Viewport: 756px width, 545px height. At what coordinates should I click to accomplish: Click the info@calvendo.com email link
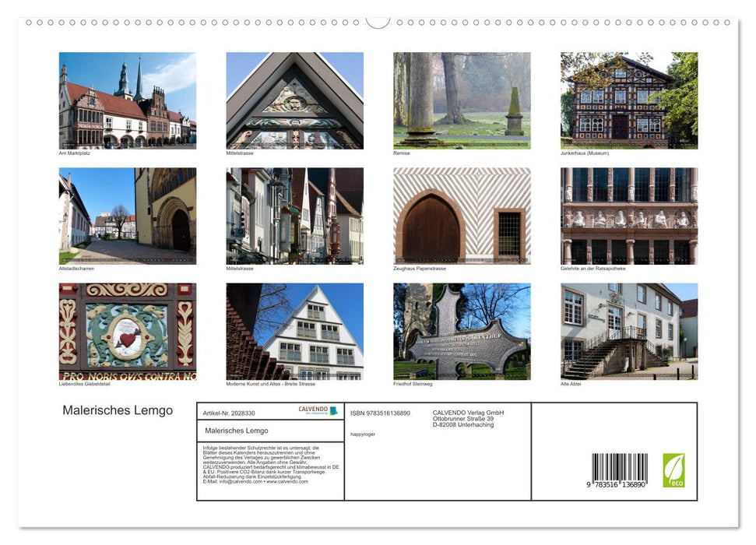[235, 482]
